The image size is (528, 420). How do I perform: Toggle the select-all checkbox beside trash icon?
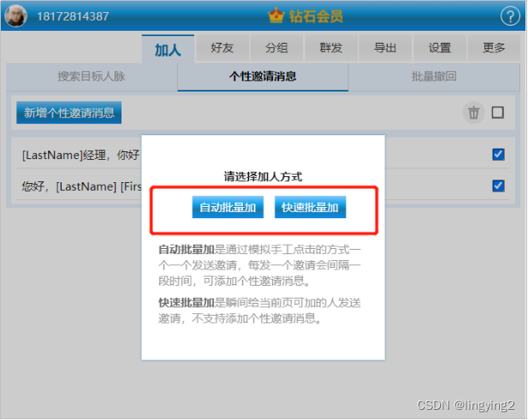point(498,112)
